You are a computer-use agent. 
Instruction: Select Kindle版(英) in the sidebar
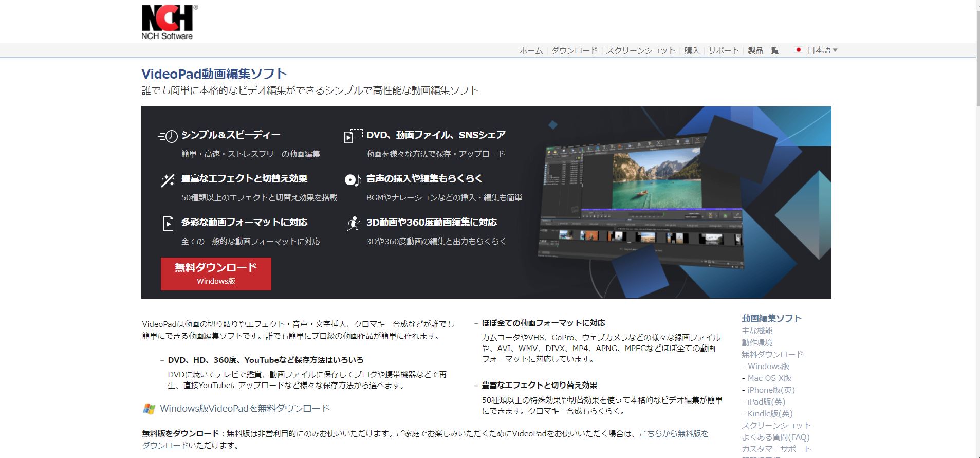(x=770, y=413)
